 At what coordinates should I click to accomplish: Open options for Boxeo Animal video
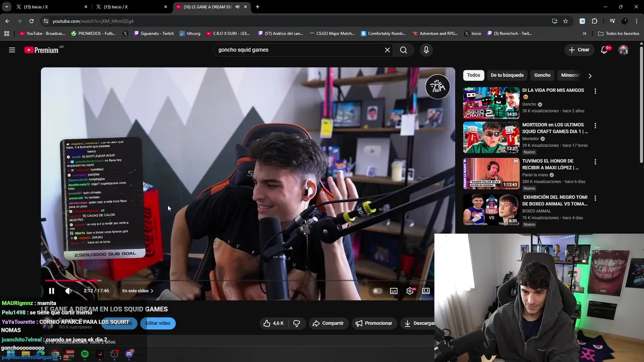(595, 198)
